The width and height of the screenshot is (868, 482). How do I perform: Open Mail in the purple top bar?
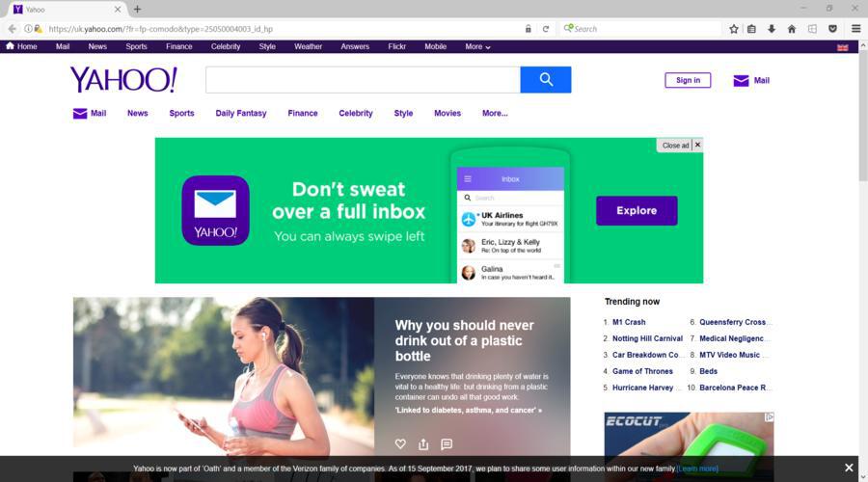coord(63,46)
